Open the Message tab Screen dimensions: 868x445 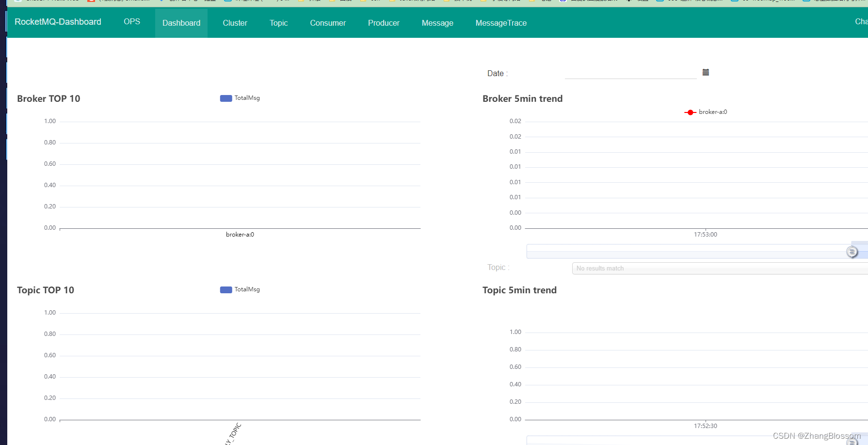(437, 23)
